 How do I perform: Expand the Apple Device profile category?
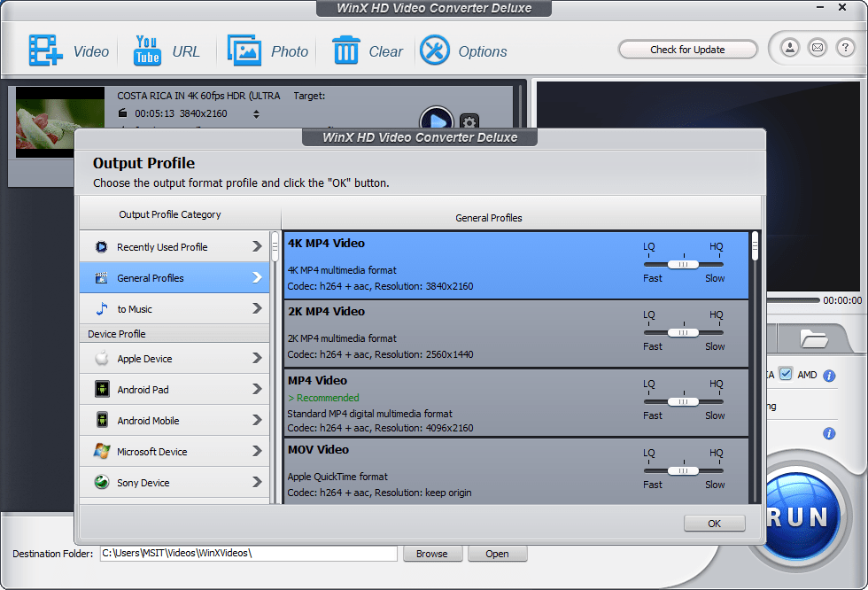174,359
